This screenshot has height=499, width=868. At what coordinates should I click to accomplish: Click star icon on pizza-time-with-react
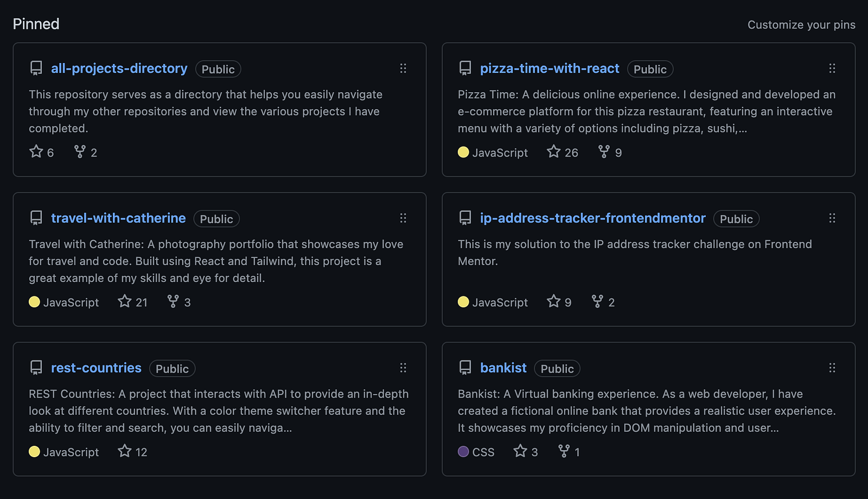tap(553, 151)
